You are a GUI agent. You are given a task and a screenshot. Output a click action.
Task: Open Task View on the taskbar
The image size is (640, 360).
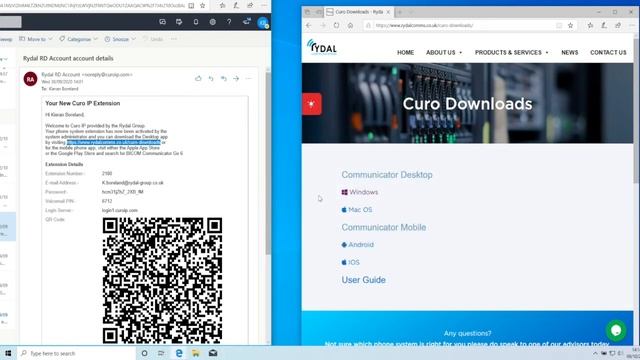161,353
